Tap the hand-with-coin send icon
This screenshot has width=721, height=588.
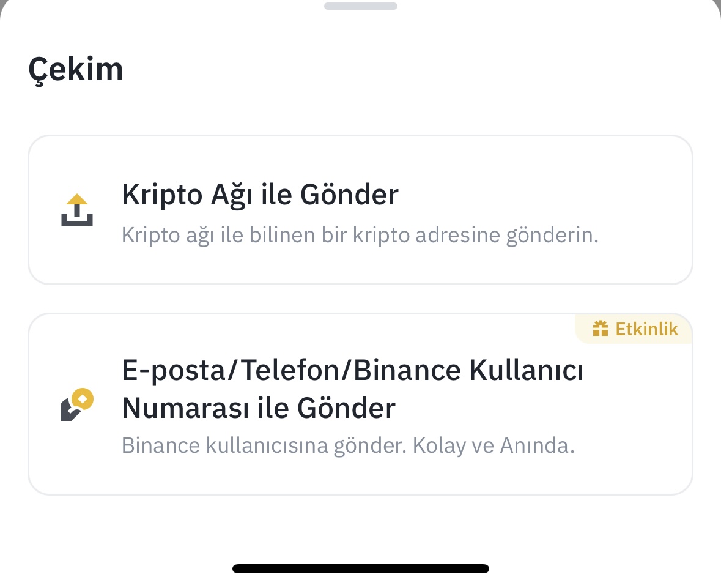coord(77,404)
